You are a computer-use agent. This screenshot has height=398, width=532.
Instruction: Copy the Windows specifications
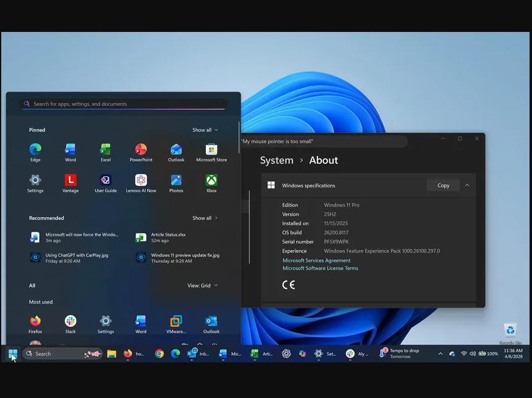click(443, 185)
